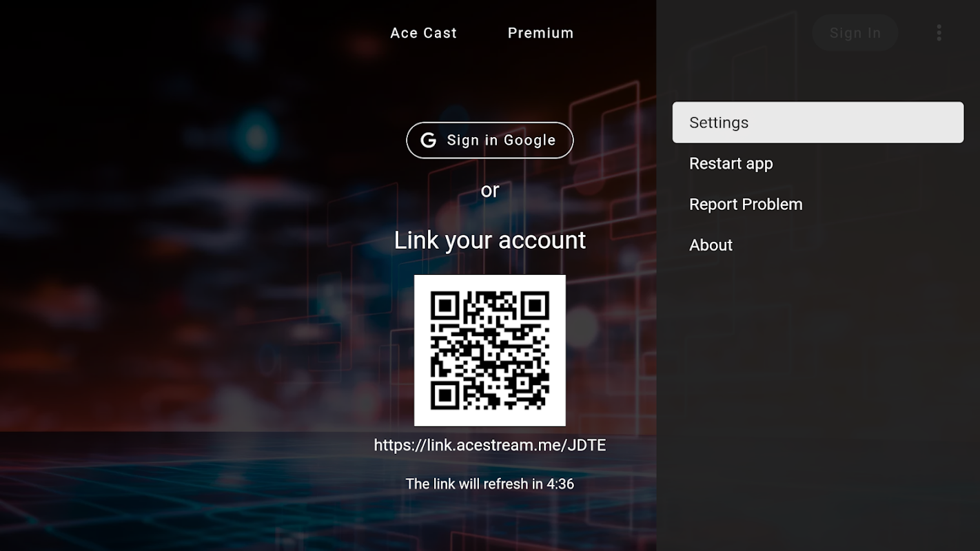This screenshot has height=551, width=980.
Task: Switch to the Ace Cast tab
Action: click(423, 33)
